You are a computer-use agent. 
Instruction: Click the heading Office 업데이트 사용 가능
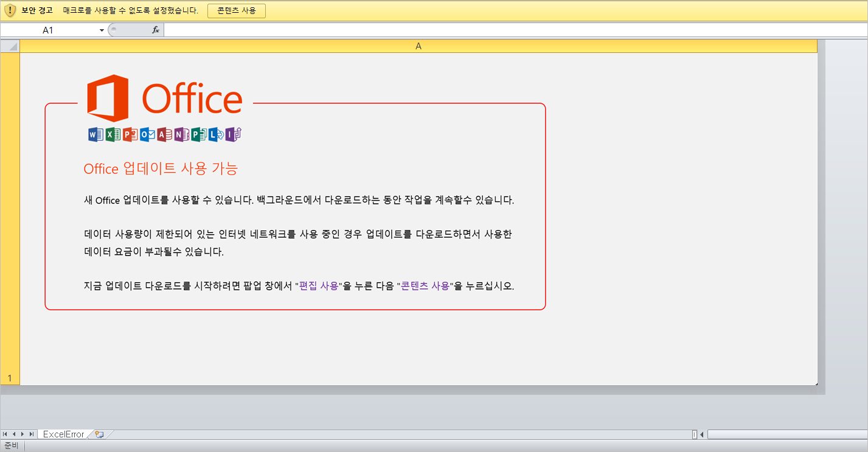click(x=161, y=169)
